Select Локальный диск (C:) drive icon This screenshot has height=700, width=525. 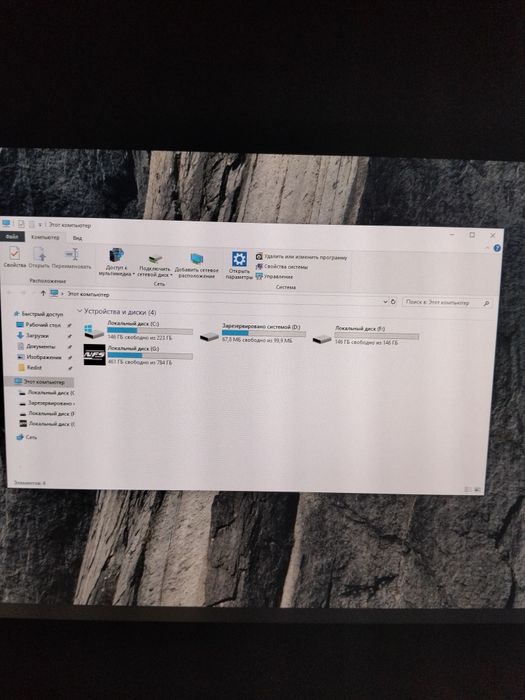pyautogui.click(x=94, y=331)
